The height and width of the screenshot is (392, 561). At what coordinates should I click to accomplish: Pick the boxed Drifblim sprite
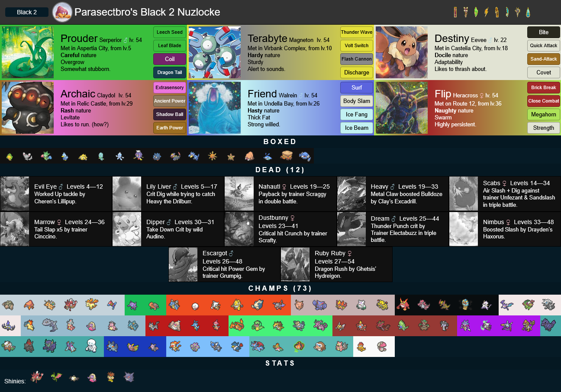pos(139,156)
